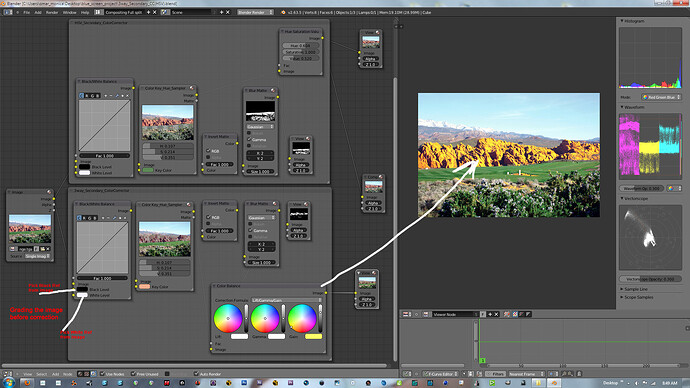This screenshot has width=690, height=388.
Task: Click the Black Level swatch in lower balance node
Action: tap(82, 289)
